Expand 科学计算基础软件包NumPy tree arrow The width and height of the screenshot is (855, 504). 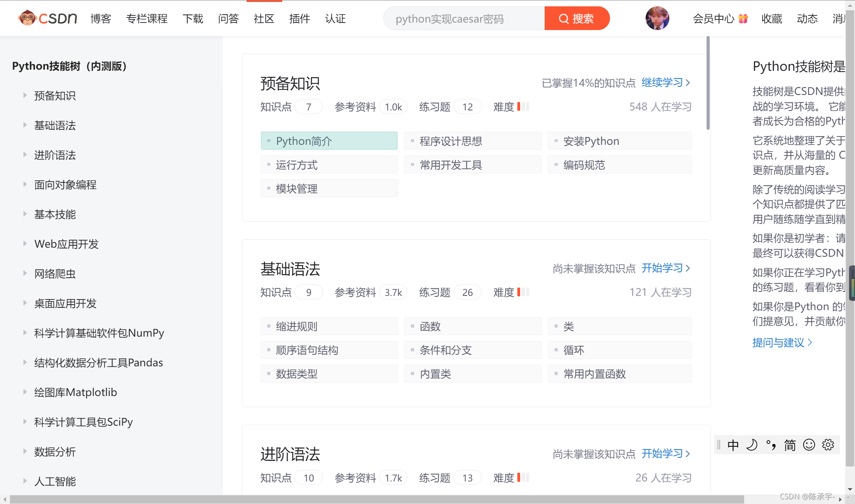pos(25,333)
